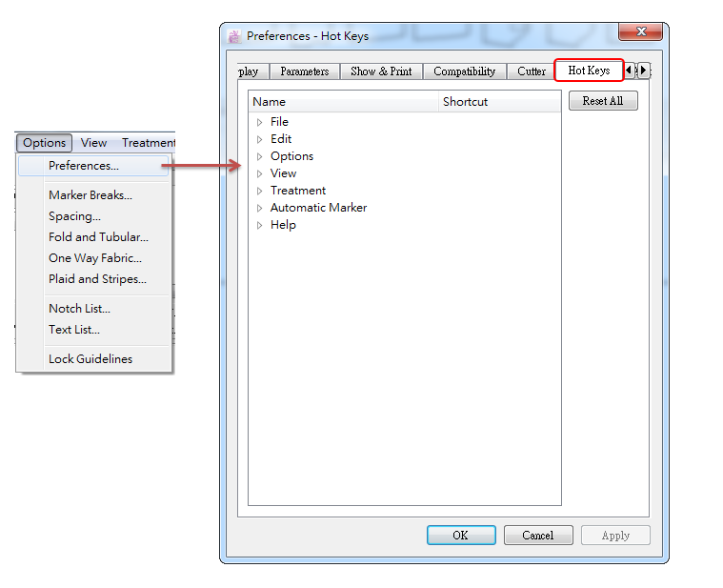
Task: Click Cancel to discard changes
Action: [x=537, y=536]
